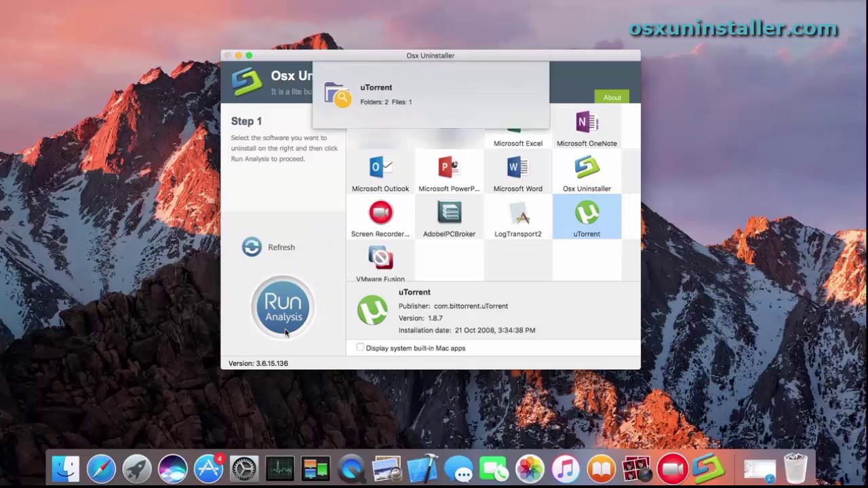The image size is (868, 488).
Task: Open Trash from the Dock
Action: tap(795, 469)
